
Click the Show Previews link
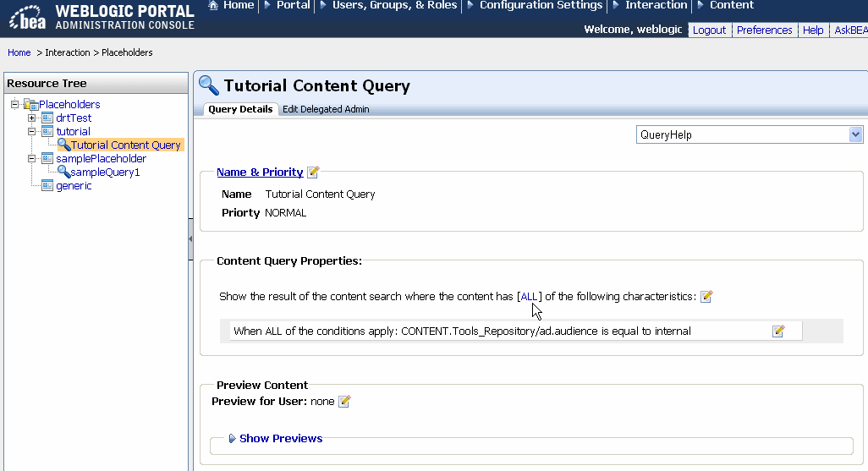281,438
